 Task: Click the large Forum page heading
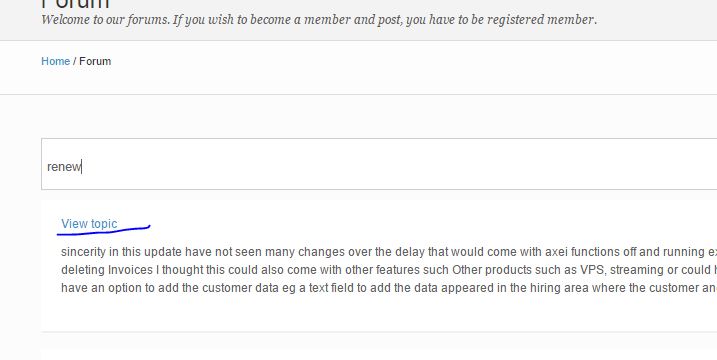(75, 5)
